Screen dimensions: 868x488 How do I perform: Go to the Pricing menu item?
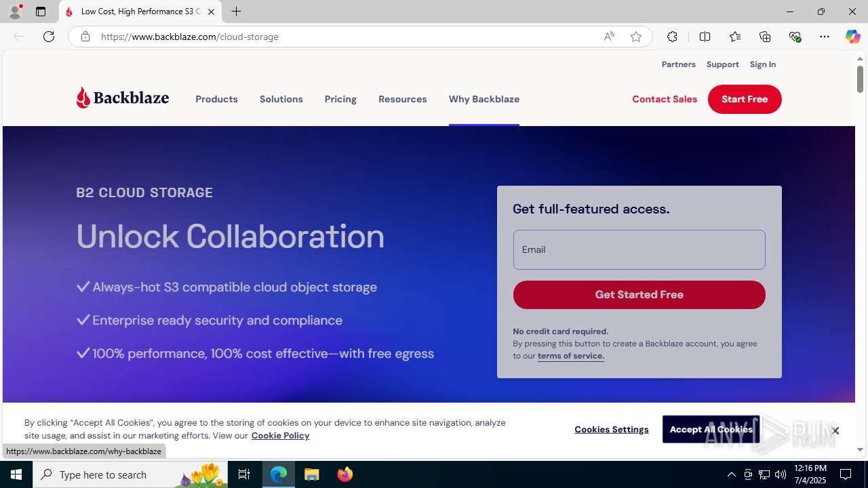coord(340,99)
